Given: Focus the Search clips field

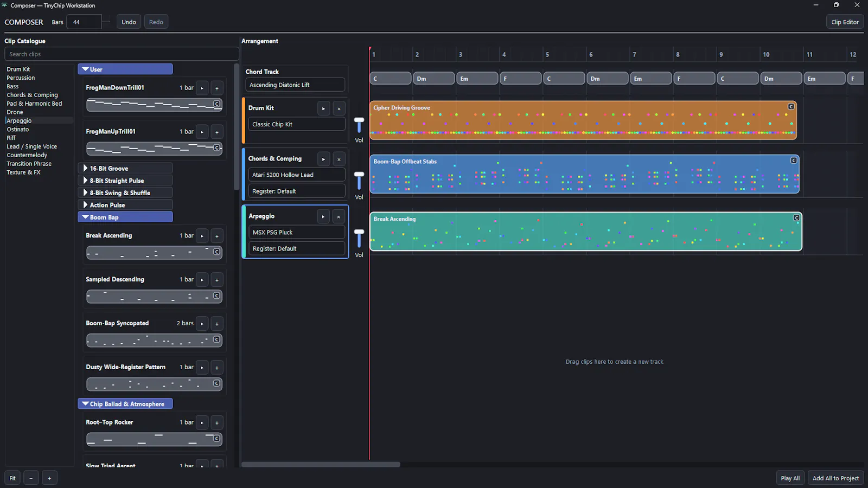Looking at the screenshot, I should click(122, 54).
